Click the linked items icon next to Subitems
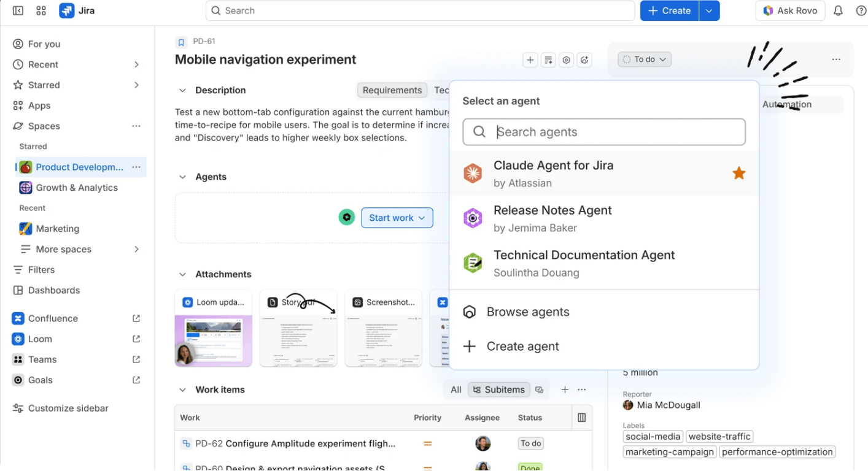Viewport: 868px width, 471px height. click(x=540, y=389)
